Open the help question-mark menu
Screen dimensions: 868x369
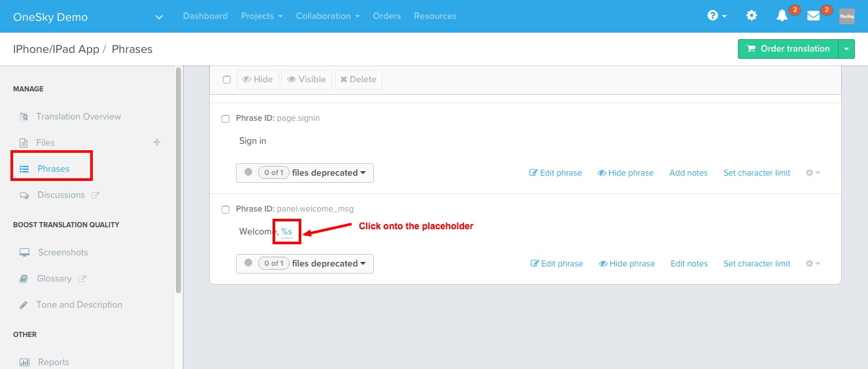[717, 16]
